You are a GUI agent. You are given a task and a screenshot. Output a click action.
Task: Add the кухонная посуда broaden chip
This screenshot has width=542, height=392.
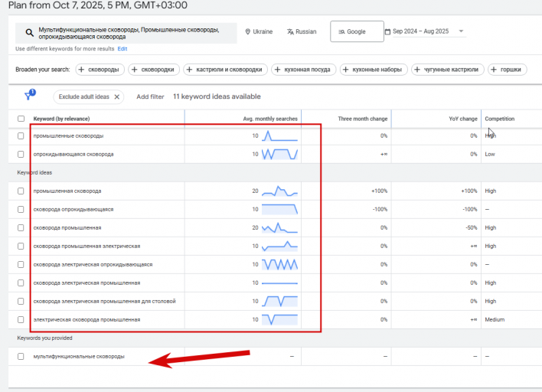(x=303, y=70)
